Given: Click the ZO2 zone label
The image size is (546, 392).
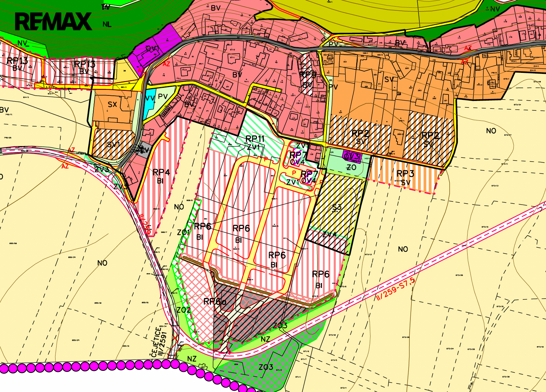Looking at the screenshot, I should click(x=184, y=310).
